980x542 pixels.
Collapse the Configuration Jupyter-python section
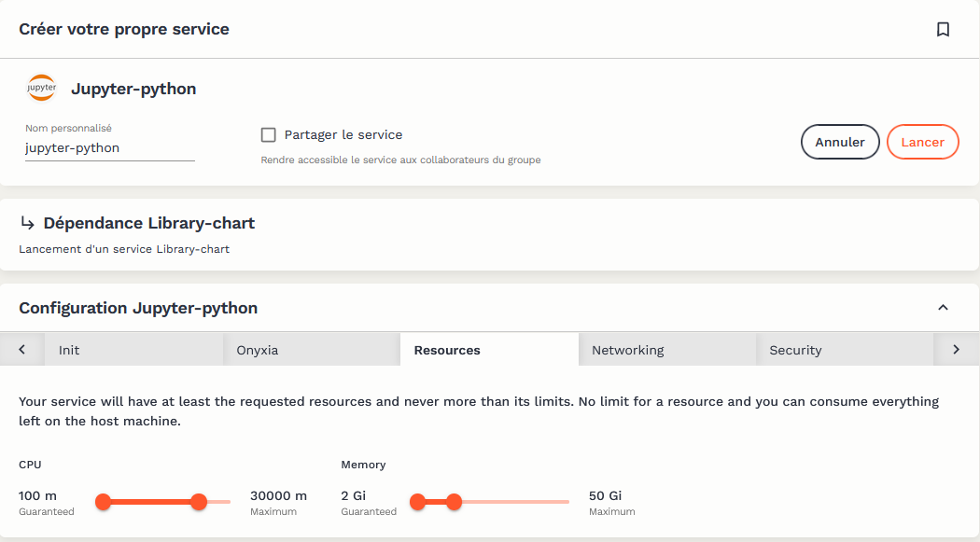[x=943, y=308]
